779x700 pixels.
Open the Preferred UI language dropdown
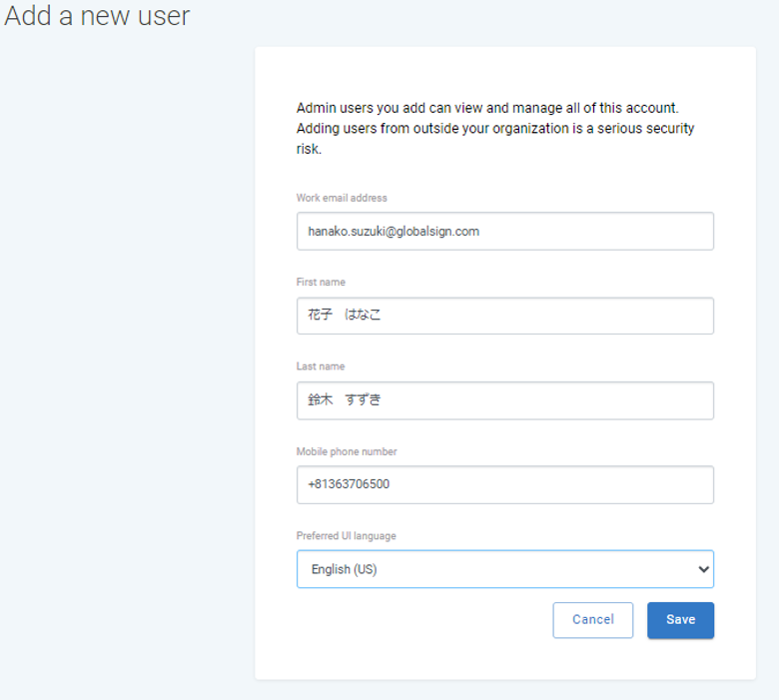click(504, 569)
